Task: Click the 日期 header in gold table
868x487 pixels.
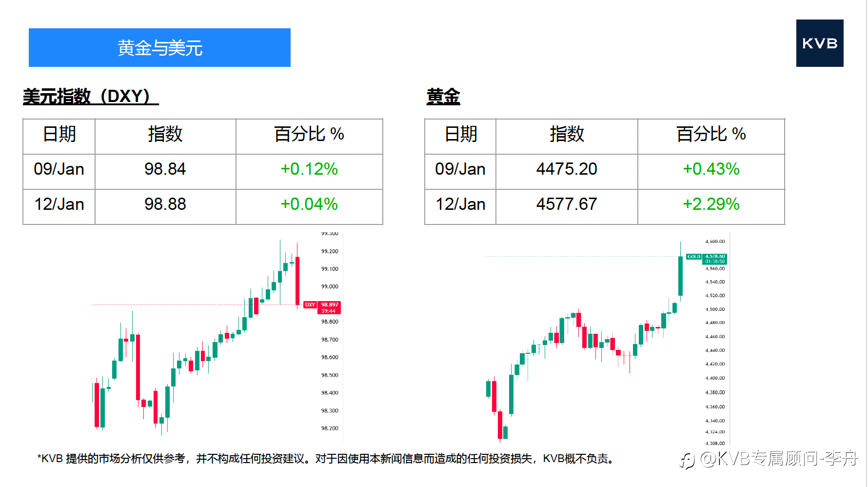Action: pyautogui.click(x=460, y=134)
